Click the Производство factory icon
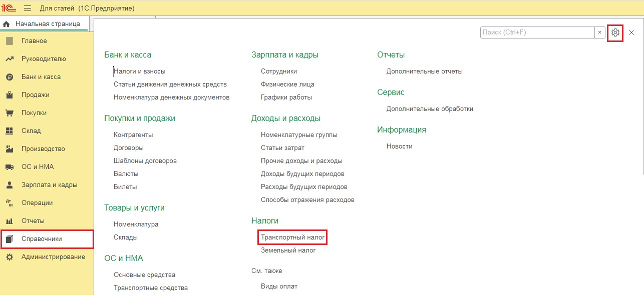The width and height of the screenshot is (644, 295). coord(9,149)
